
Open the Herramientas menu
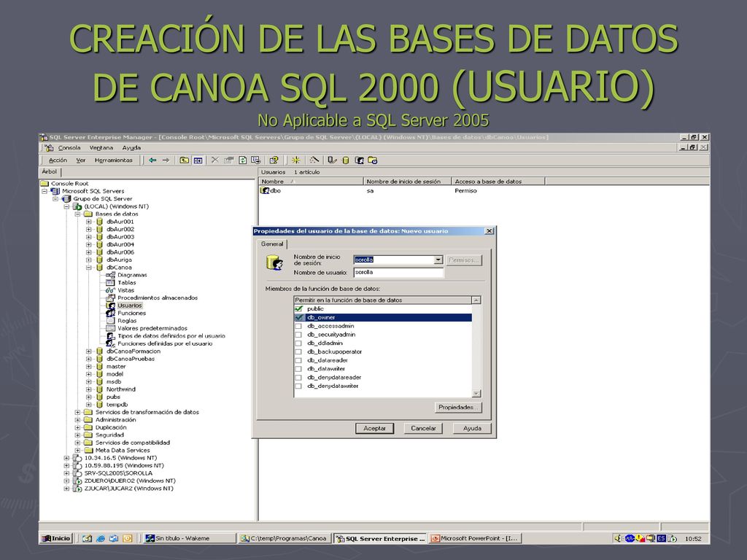(113, 160)
